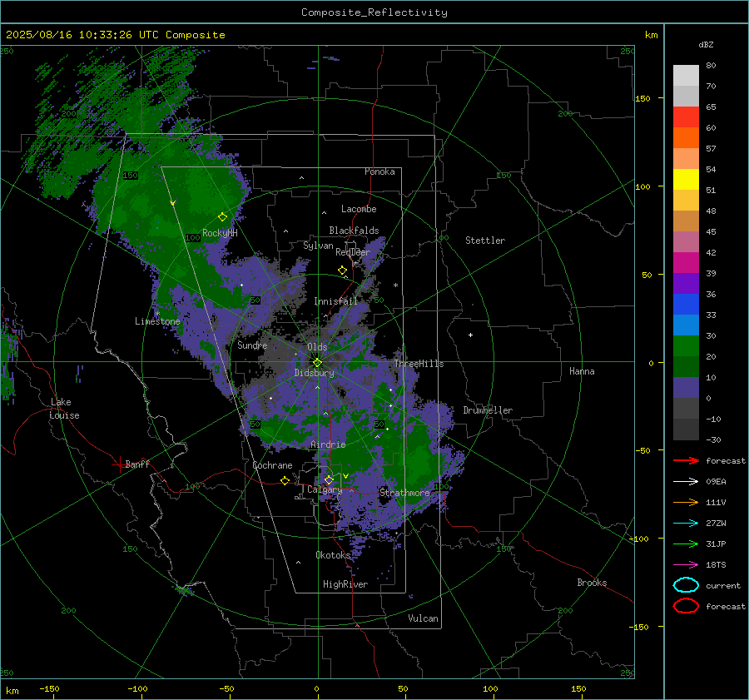Click the -150 x-axis km tick label
This screenshot has width=749, height=700.
(x=49, y=688)
